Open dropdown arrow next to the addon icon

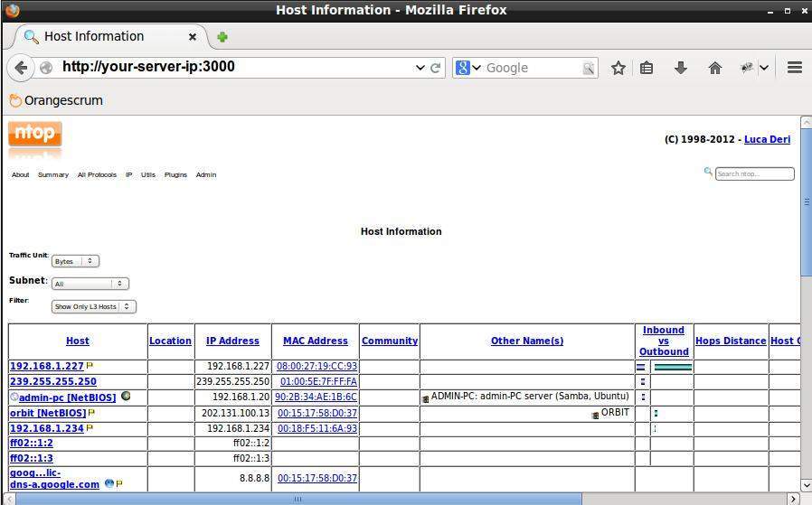coord(764,68)
